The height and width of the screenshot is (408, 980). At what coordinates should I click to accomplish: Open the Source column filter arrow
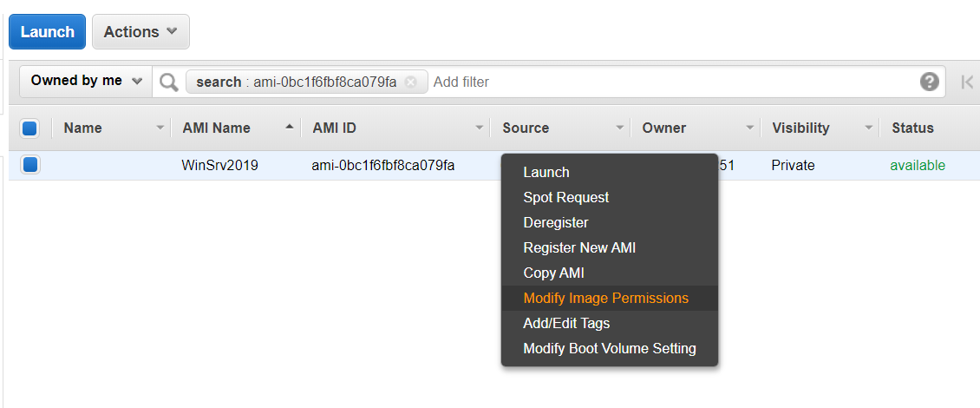click(x=619, y=128)
